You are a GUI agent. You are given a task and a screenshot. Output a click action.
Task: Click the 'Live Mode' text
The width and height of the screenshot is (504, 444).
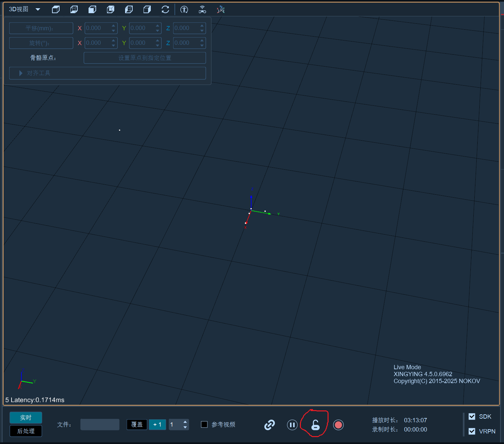[x=407, y=367]
